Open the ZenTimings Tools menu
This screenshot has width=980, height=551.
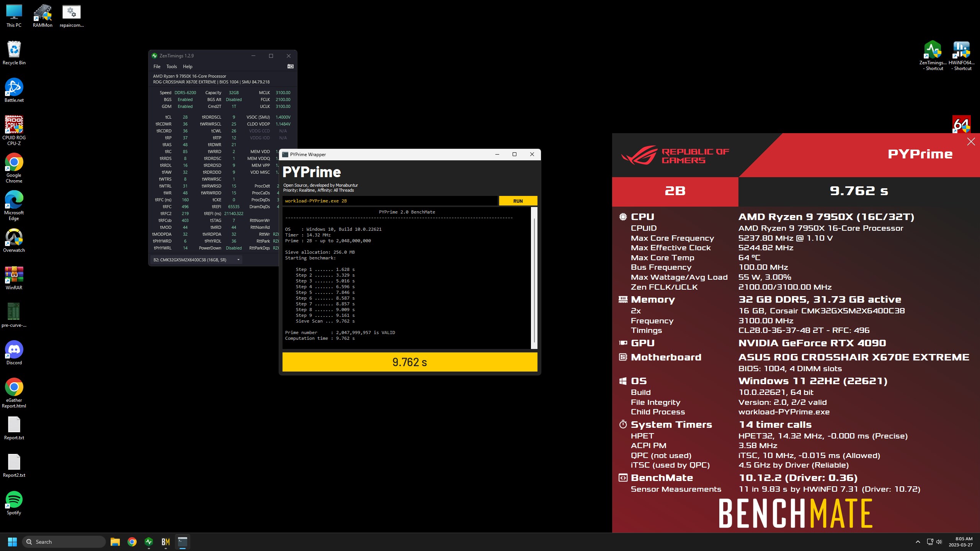(x=171, y=67)
